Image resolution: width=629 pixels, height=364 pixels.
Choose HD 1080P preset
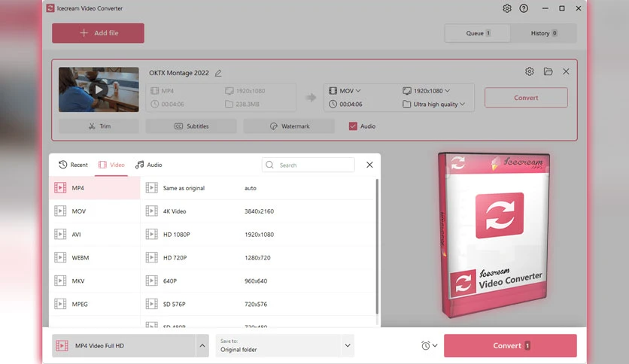point(258,235)
